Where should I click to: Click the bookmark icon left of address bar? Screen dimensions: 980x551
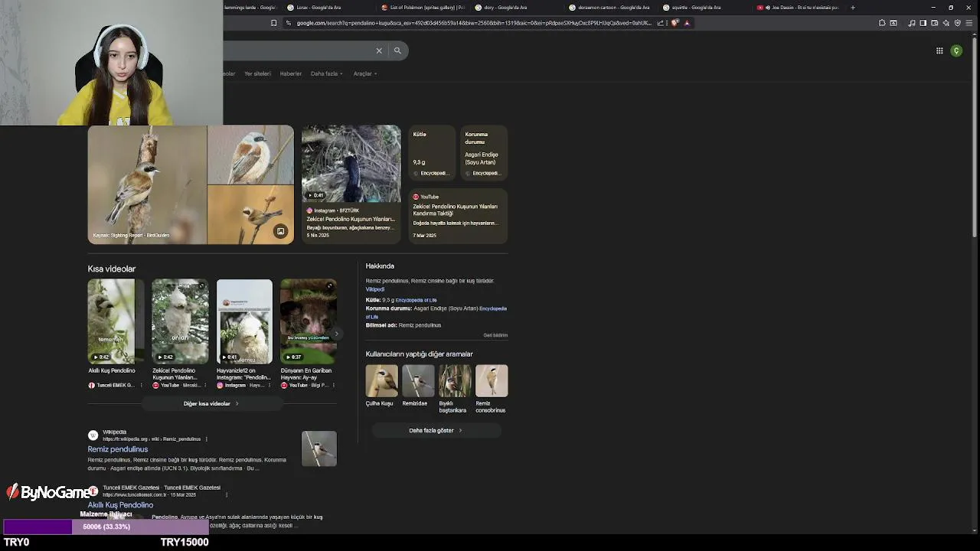click(x=273, y=23)
